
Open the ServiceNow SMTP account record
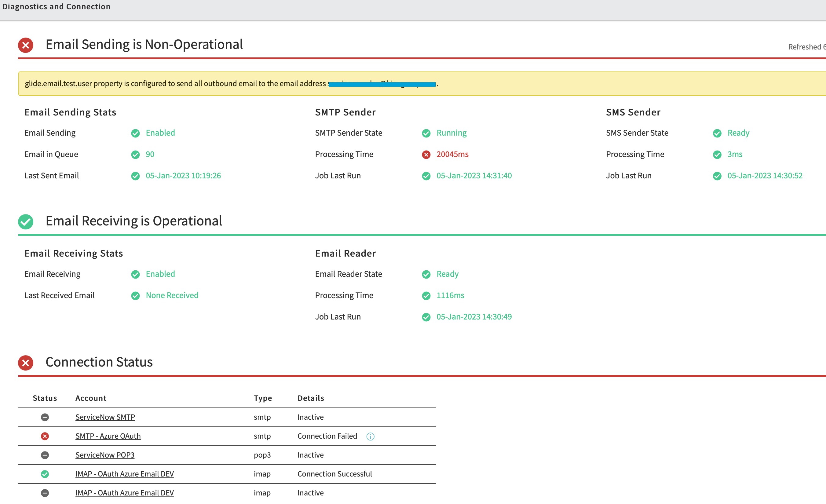pyautogui.click(x=105, y=417)
